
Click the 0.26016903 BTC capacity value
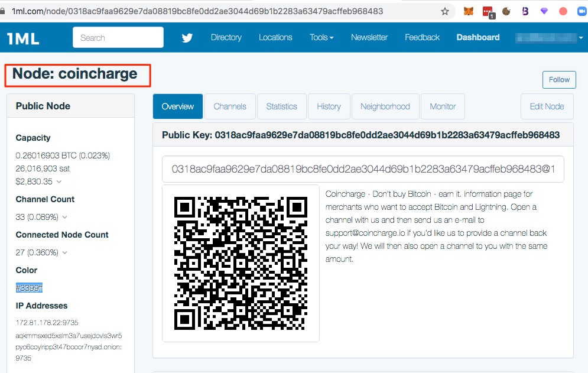(63, 155)
